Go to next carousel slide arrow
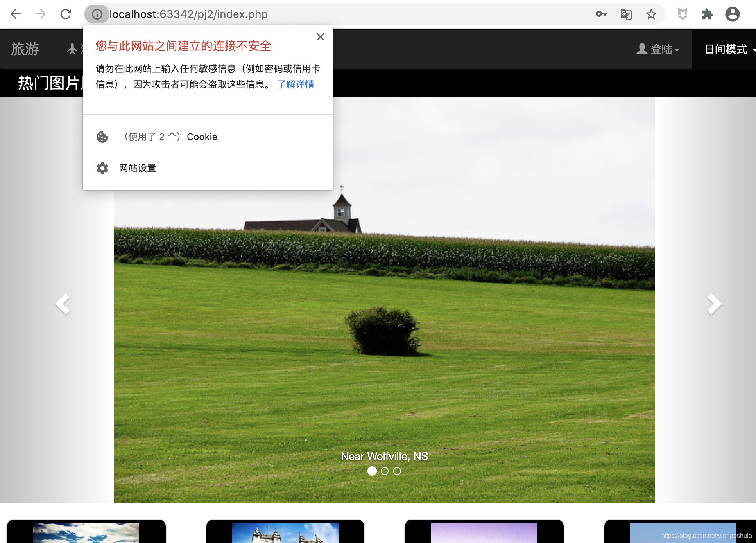 click(714, 304)
